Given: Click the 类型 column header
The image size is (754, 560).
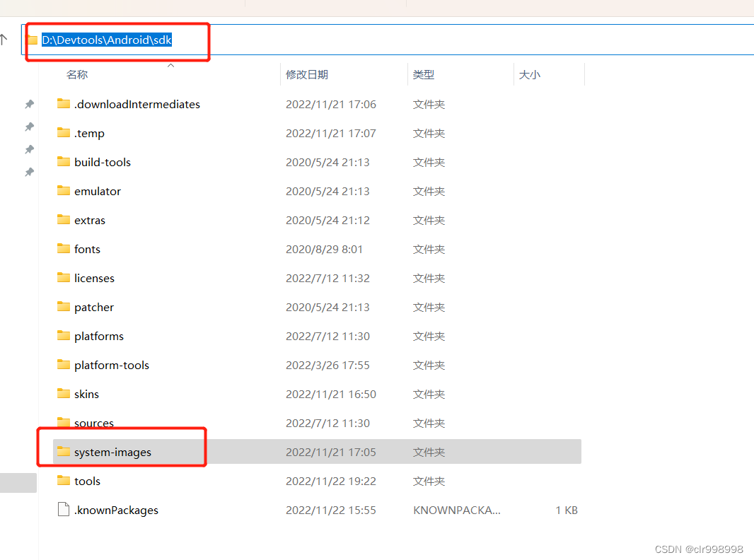Looking at the screenshot, I should [423, 74].
